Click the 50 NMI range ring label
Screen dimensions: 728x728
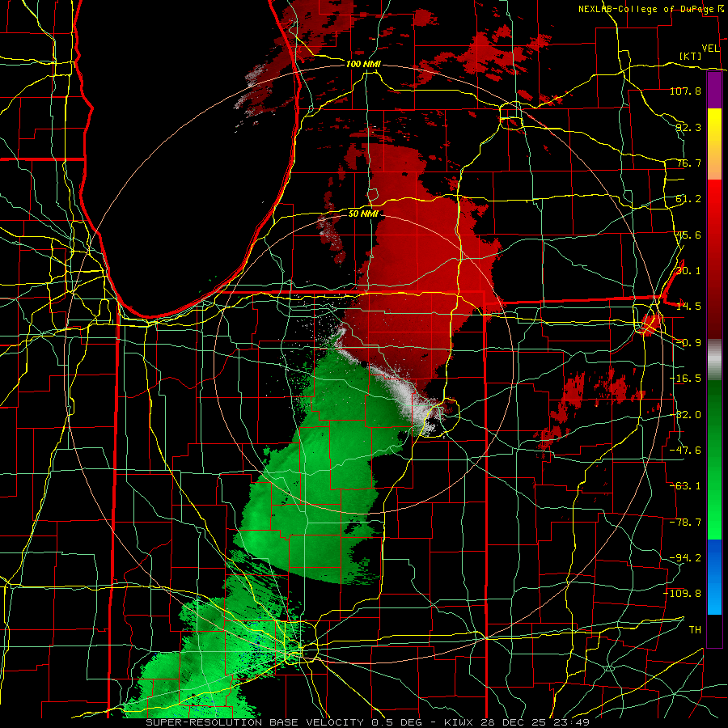coord(363,214)
